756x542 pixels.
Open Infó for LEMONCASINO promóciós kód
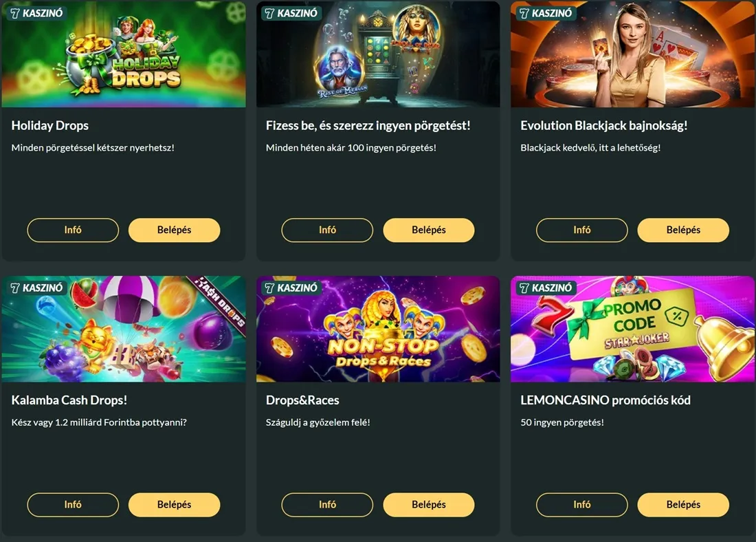582,504
